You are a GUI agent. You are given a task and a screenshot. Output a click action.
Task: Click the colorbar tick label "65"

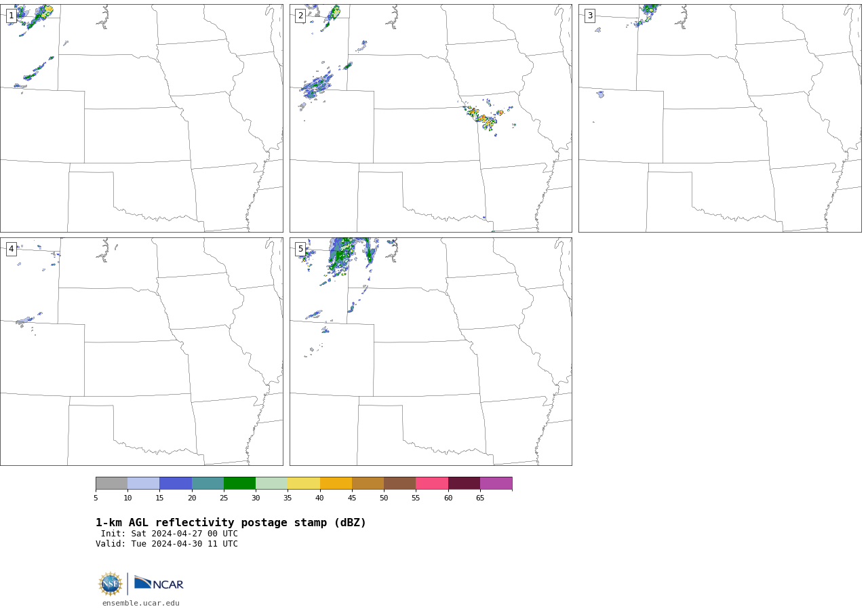pyautogui.click(x=480, y=498)
